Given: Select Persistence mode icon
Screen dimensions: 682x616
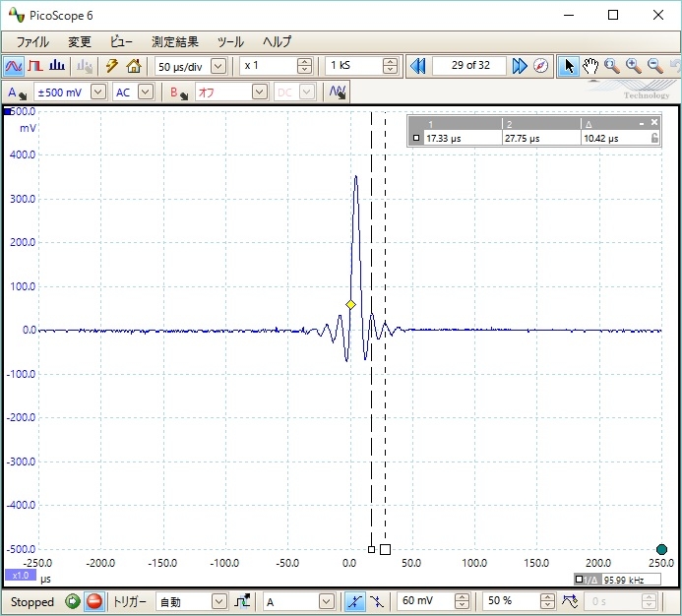Looking at the screenshot, I should click(x=34, y=66).
